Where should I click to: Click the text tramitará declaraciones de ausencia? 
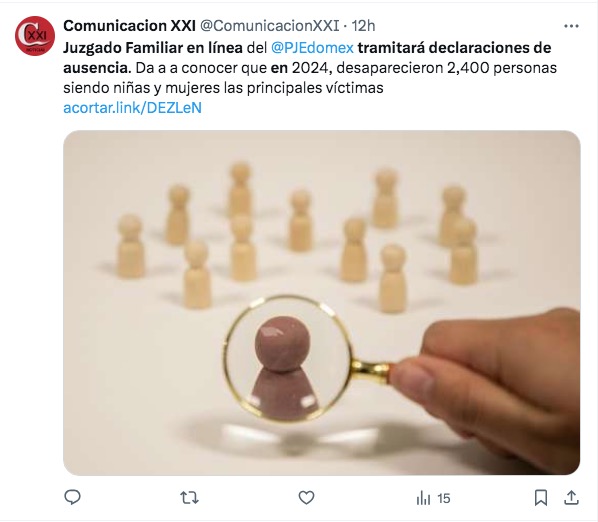(307, 58)
